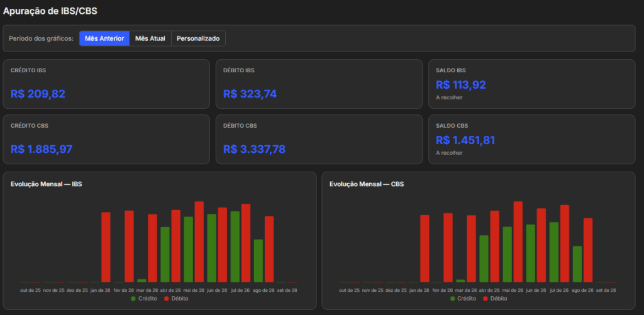The image size is (644, 315).
Task: Click the Débito CBS value R$ 3.337,78
Action: point(254,149)
